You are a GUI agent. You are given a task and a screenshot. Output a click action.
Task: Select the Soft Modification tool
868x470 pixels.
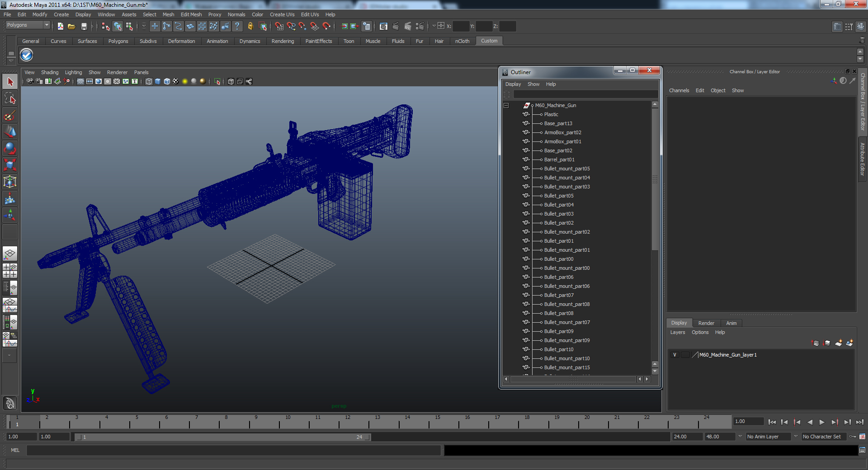(x=10, y=199)
